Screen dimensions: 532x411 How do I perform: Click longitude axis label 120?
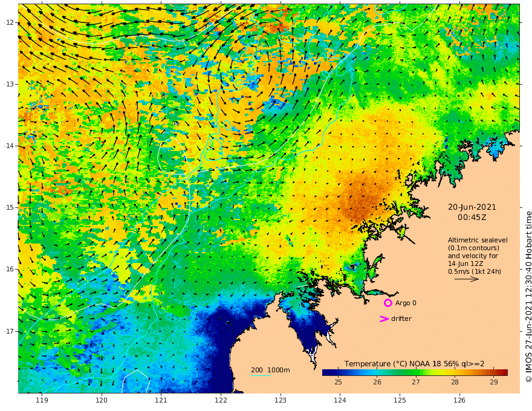pyautogui.click(x=102, y=400)
